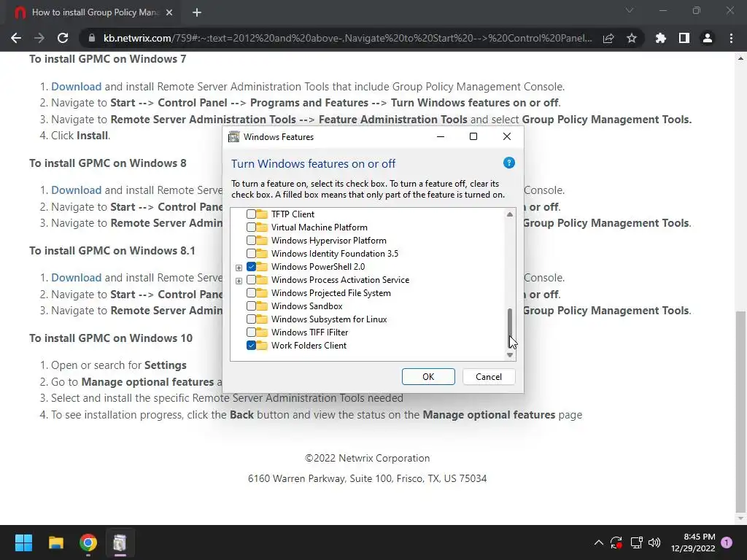Click Download link under Windows 8.1
747x560 pixels.
click(x=76, y=278)
